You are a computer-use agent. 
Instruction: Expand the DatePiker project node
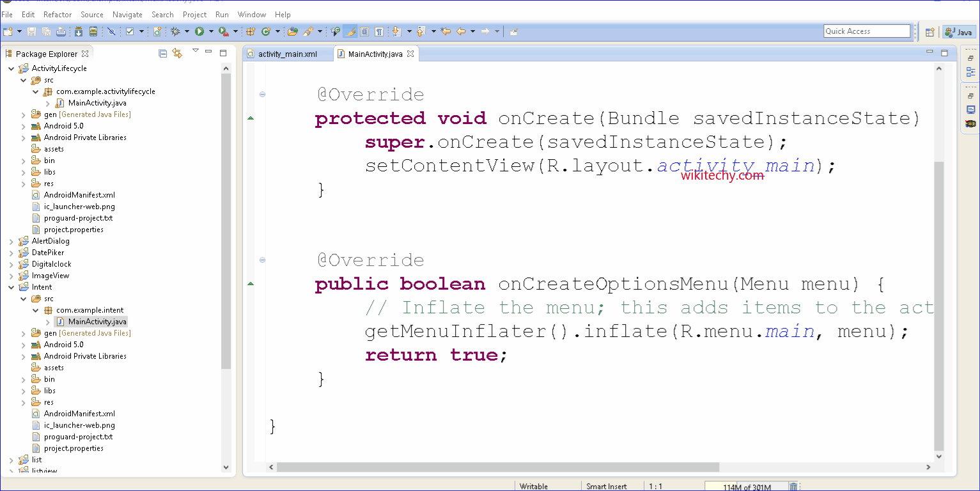[12, 253]
